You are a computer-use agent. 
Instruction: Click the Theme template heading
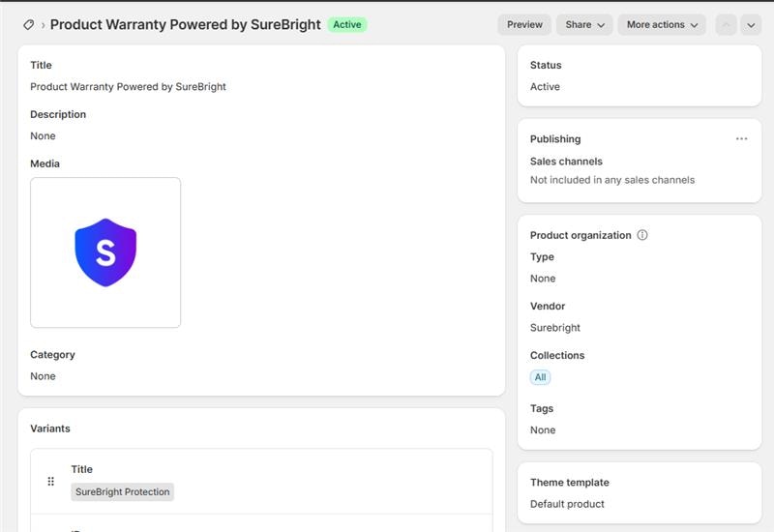[570, 483]
